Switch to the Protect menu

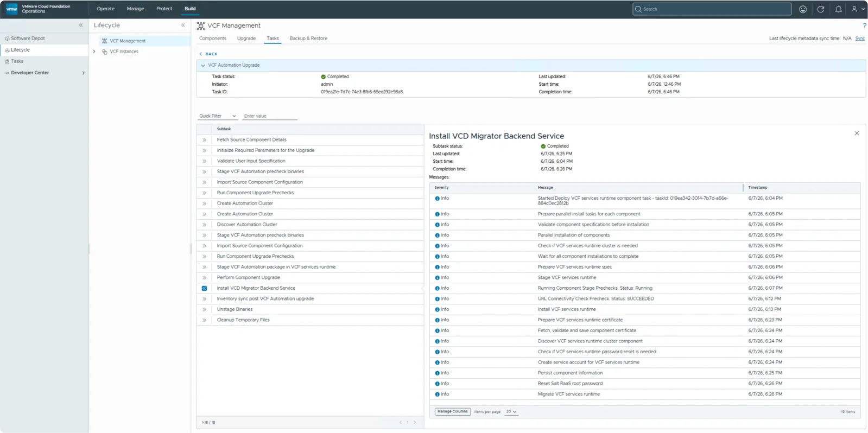click(164, 9)
